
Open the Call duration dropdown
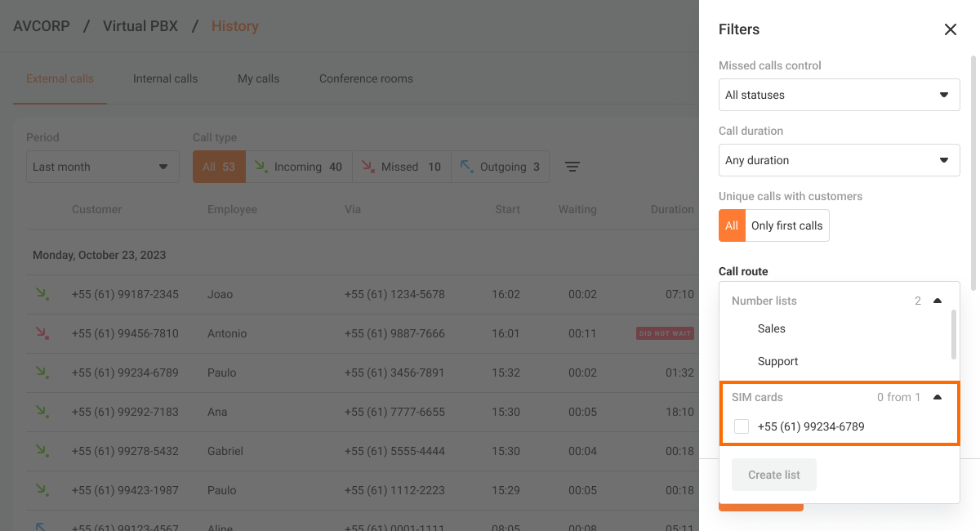tap(839, 160)
